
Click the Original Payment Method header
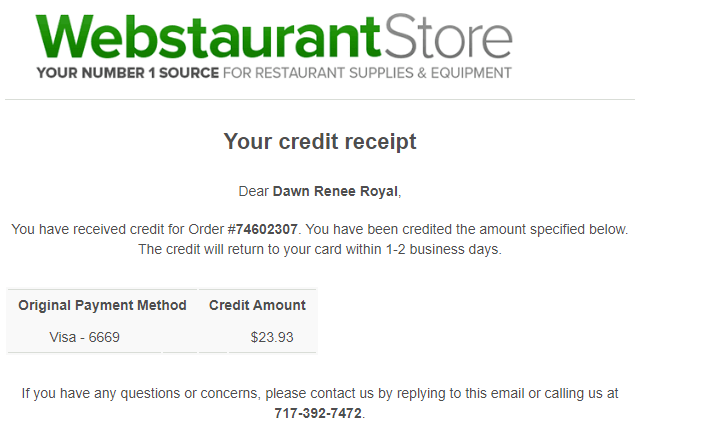click(102, 305)
